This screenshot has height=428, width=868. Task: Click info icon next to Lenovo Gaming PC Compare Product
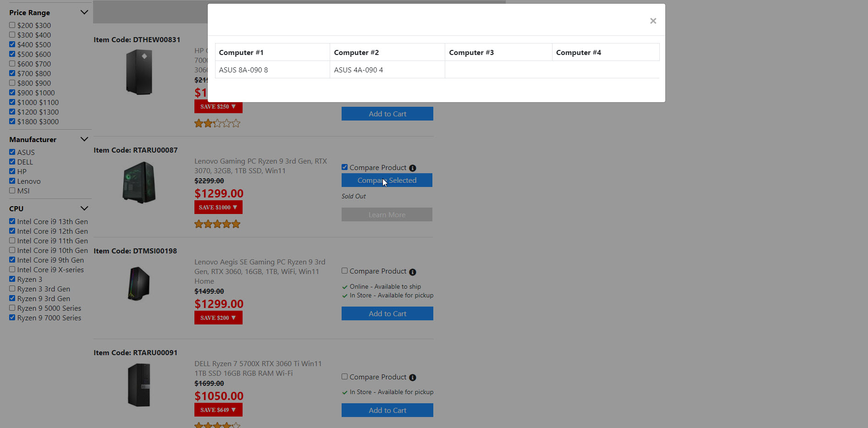click(412, 168)
